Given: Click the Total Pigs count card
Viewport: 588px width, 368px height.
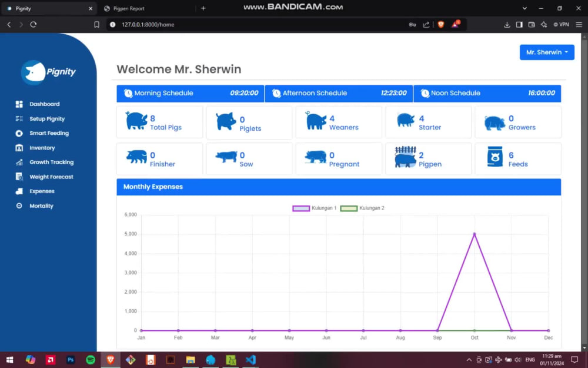Looking at the screenshot, I should 159,122.
